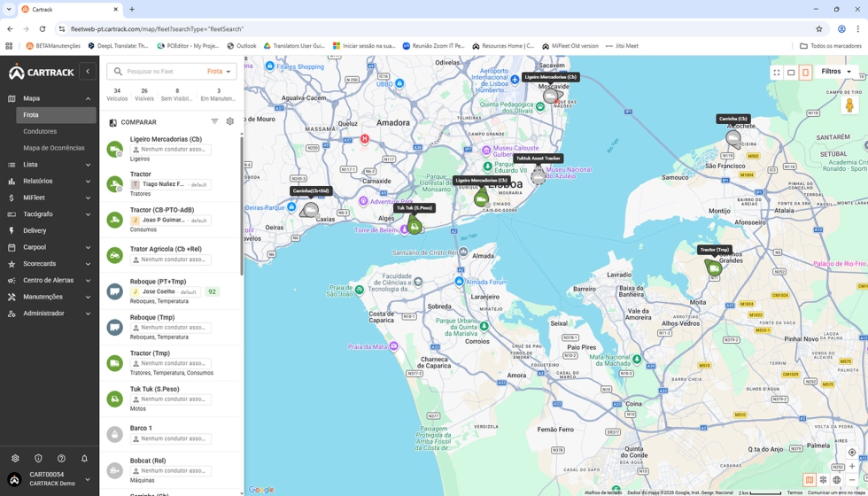Screen dimensions: 868x496
Task: Zoom out the map with minus button
Action: (852, 480)
